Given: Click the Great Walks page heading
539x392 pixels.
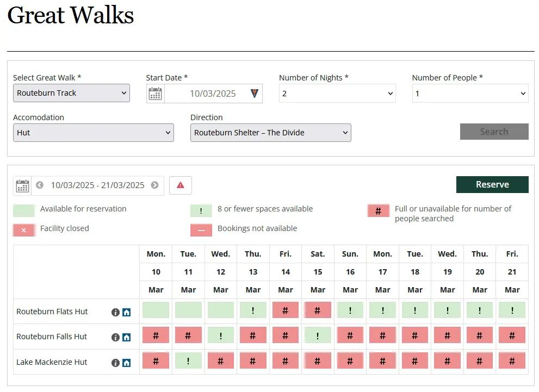Looking at the screenshot, I should point(71,15).
